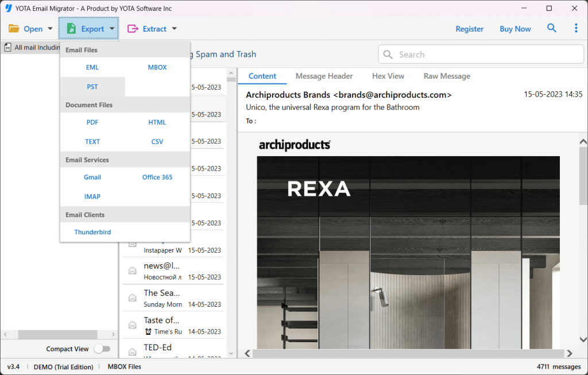Toggle the Compact View switch
This screenshot has width=588, height=375.
tap(102, 349)
